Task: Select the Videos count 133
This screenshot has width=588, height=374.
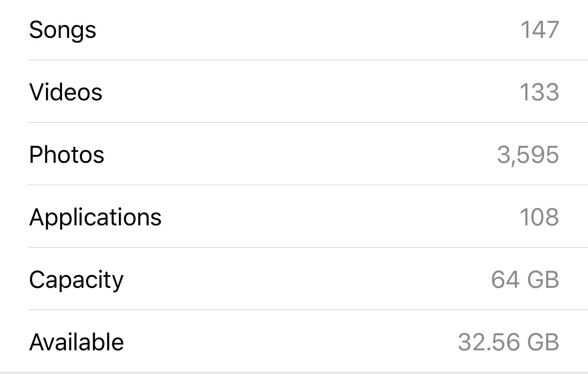Action: (540, 92)
